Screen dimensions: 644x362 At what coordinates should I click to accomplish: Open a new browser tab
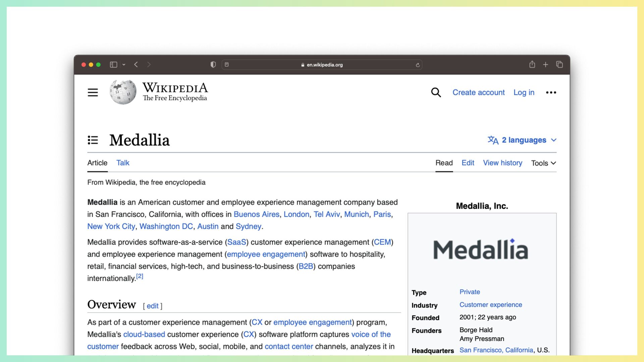pos(546,65)
